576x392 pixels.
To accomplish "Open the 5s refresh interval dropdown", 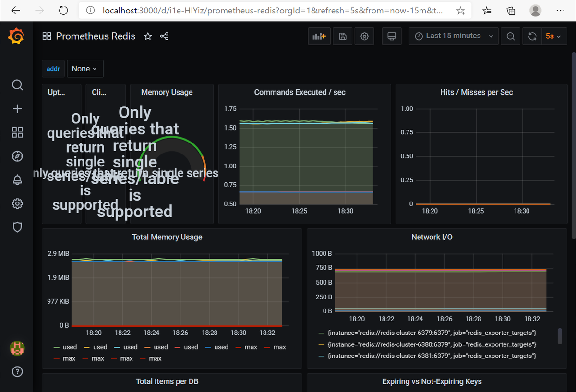I will (553, 36).
